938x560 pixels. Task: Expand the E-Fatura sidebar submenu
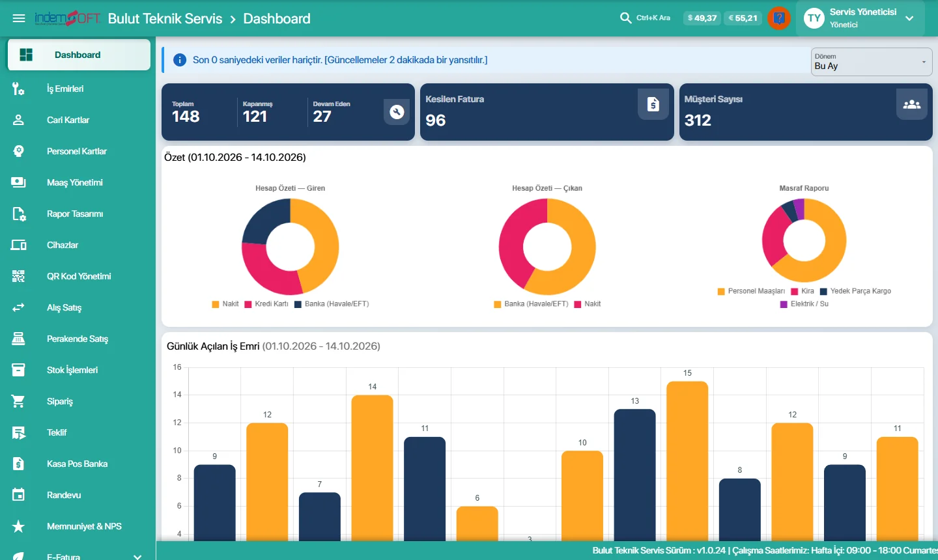(137, 557)
